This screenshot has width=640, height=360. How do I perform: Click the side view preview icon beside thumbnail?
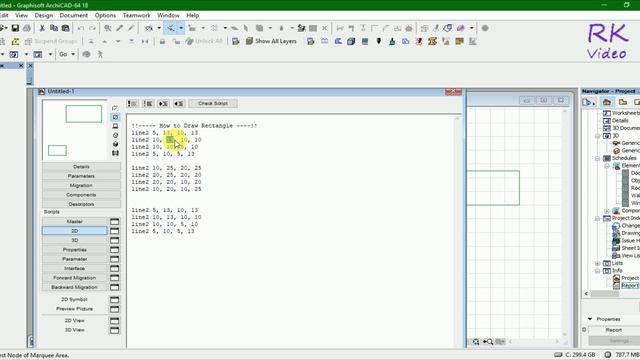pyautogui.click(x=115, y=126)
